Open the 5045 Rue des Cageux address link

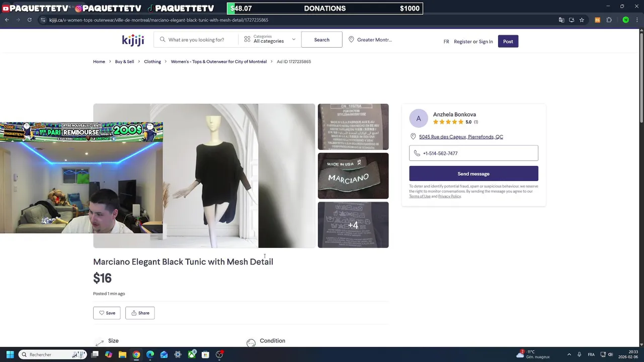461,137
